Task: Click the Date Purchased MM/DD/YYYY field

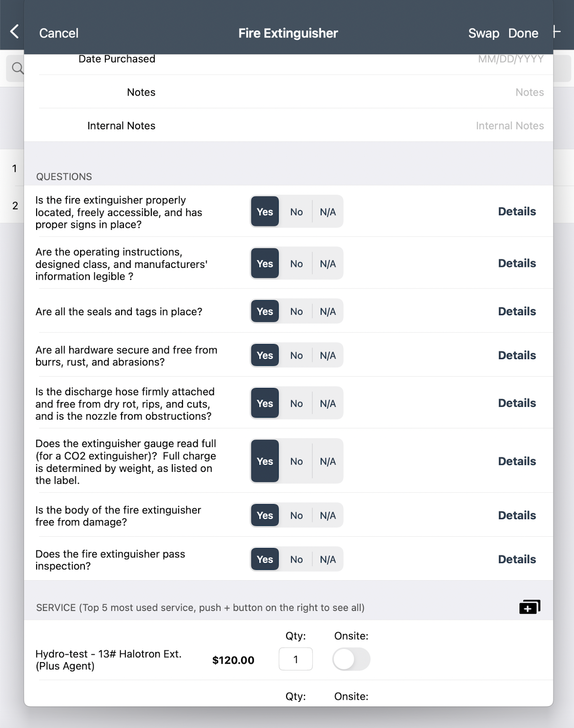Action: point(511,59)
